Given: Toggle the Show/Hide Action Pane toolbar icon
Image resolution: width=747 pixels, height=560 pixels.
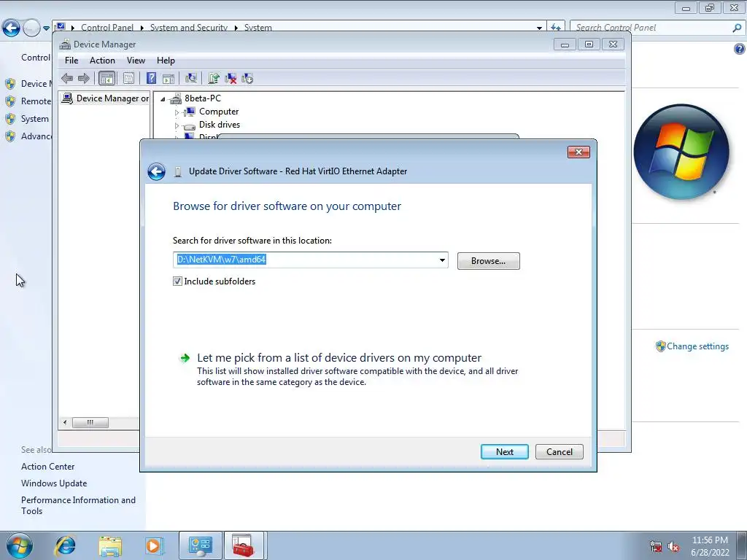Looking at the screenshot, I should tap(169, 79).
